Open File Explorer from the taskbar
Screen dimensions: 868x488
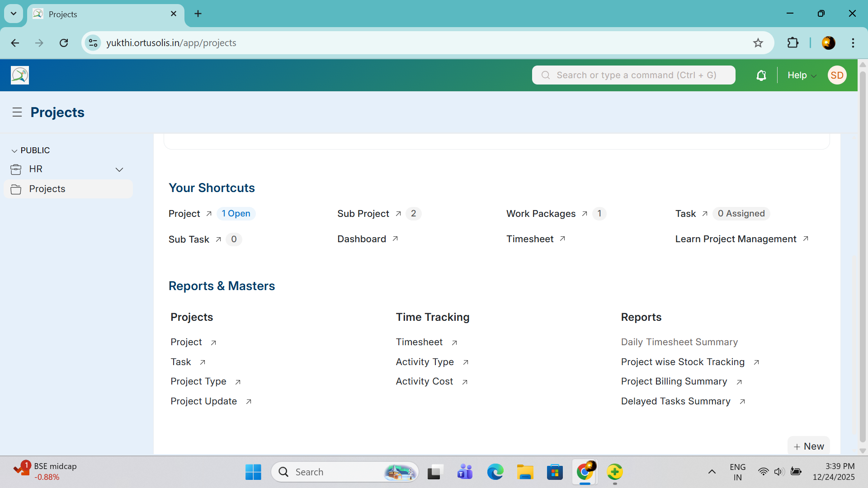tap(525, 472)
